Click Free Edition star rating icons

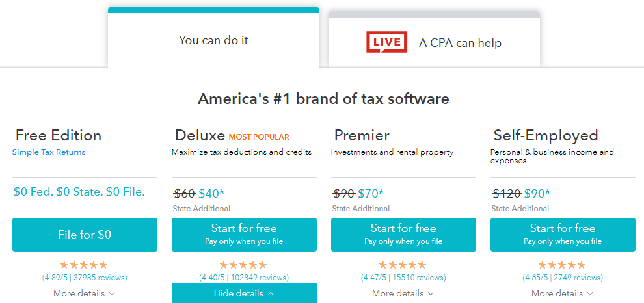(x=84, y=265)
